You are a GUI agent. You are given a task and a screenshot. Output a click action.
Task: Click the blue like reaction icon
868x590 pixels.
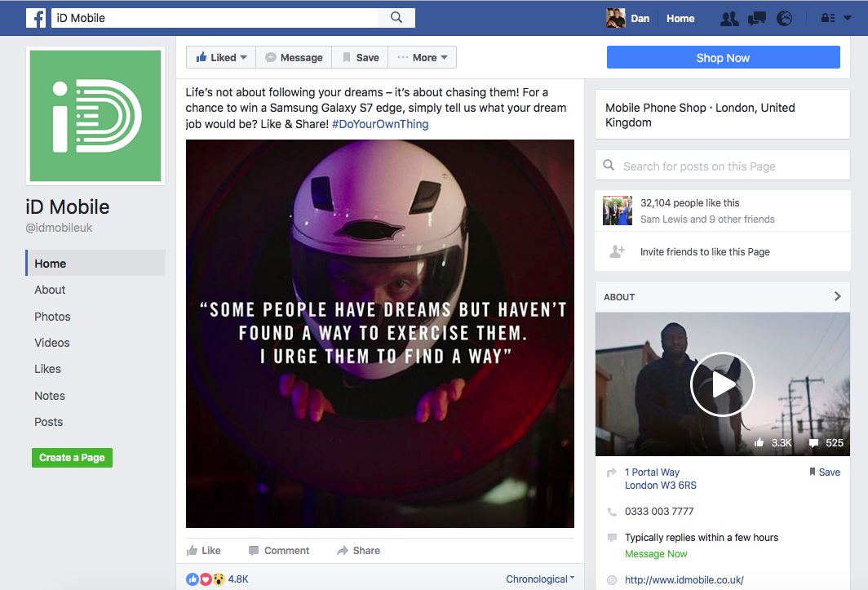192,579
